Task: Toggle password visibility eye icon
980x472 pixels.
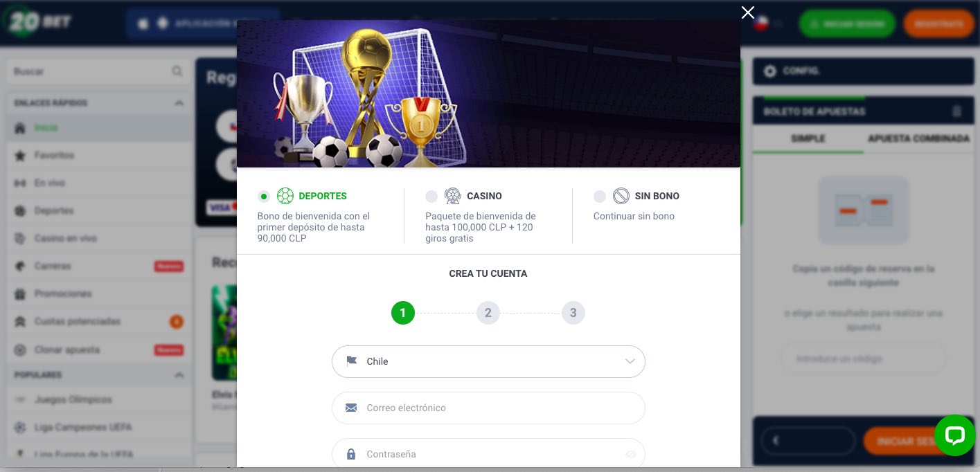Action: tap(630, 455)
